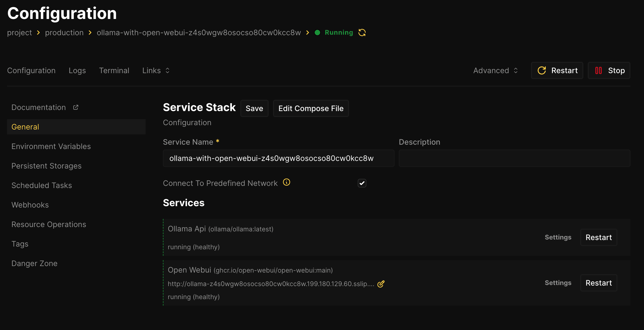Open Settings for Open Webui service
Viewport: 644px width, 330px height.
[558, 283]
